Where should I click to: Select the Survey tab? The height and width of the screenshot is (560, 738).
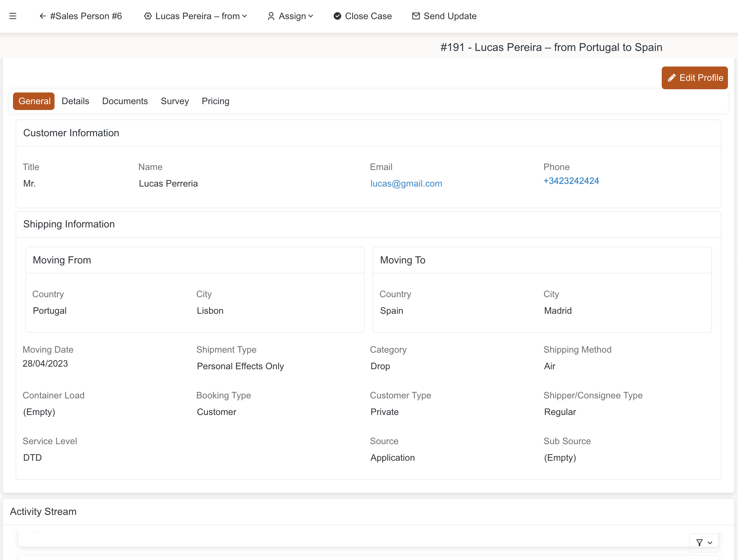point(175,101)
